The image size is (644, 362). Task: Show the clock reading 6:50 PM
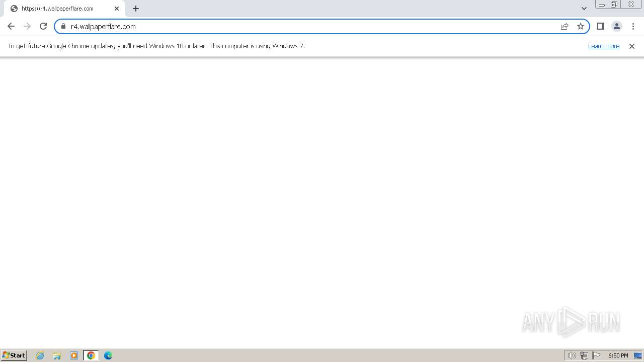(x=618, y=355)
